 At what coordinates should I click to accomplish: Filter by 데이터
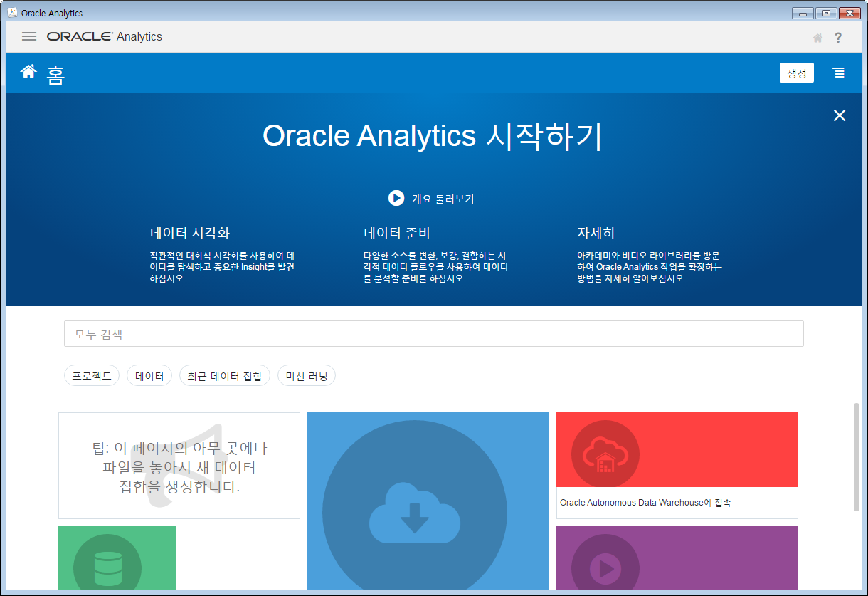tap(149, 376)
